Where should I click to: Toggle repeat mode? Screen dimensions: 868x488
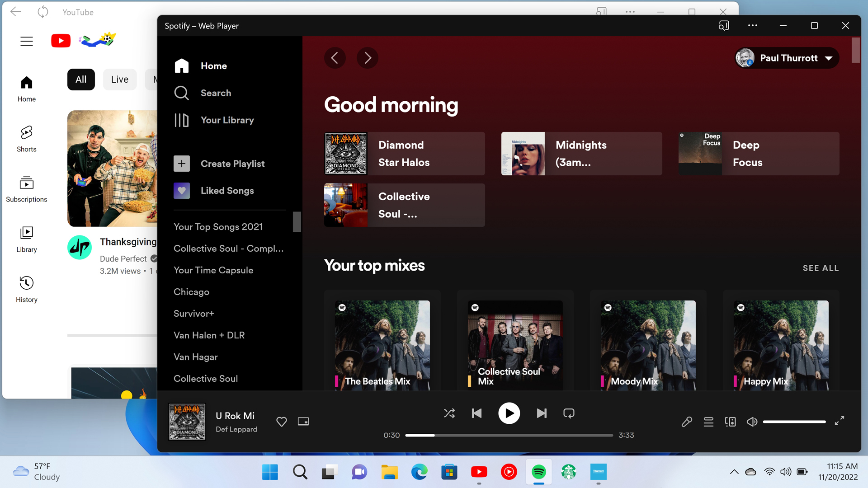(569, 413)
